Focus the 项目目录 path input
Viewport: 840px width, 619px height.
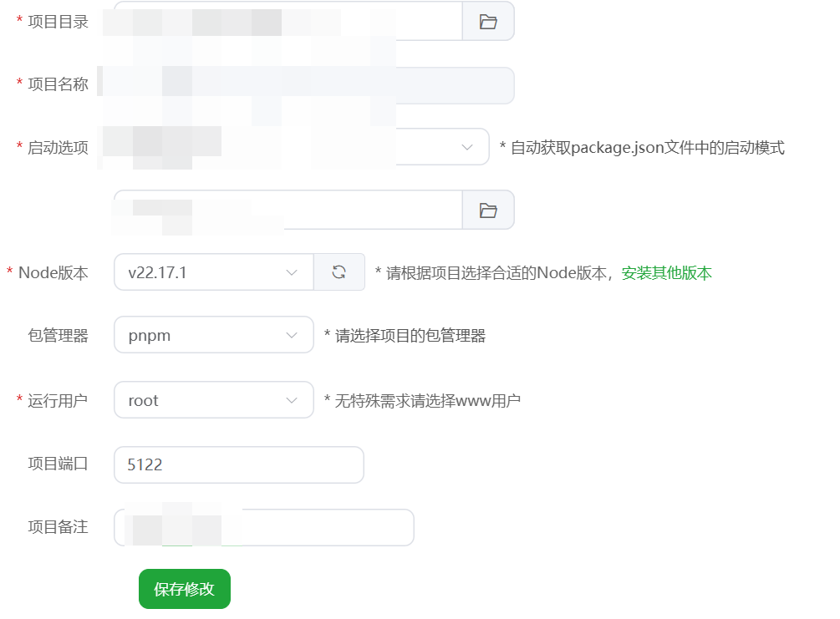pyautogui.click(x=288, y=22)
